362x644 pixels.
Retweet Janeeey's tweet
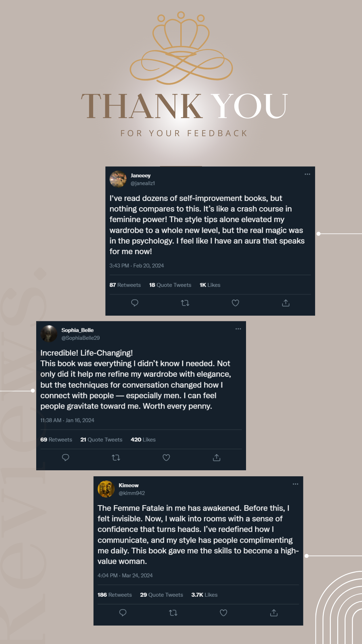(x=185, y=303)
